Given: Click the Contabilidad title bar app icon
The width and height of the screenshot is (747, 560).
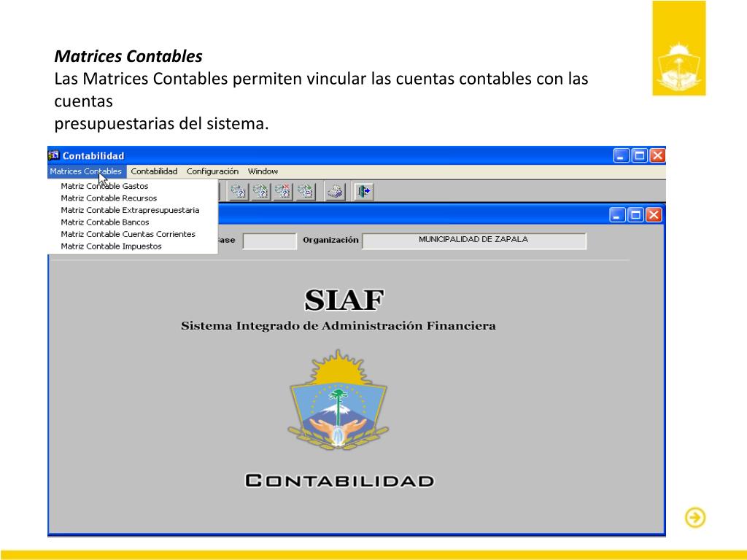Looking at the screenshot, I should click(53, 155).
